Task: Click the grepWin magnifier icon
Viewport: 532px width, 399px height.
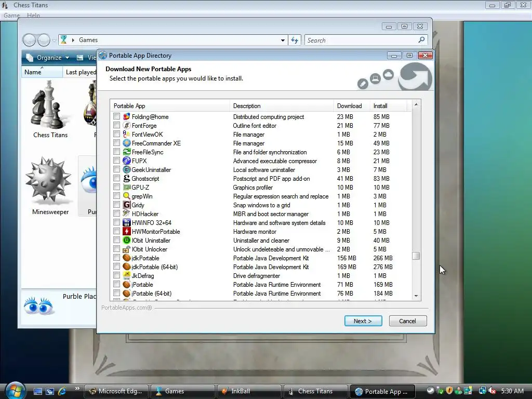Action: (x=127, y=196)
